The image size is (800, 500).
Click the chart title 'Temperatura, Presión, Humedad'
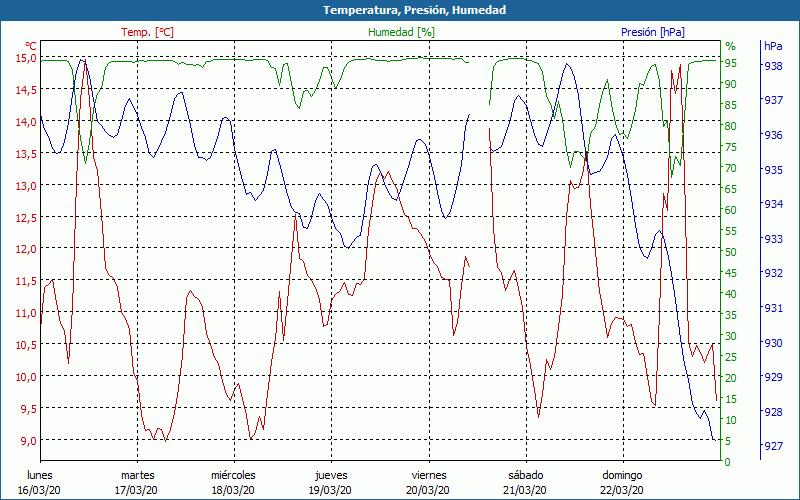(x=414, y=10)
